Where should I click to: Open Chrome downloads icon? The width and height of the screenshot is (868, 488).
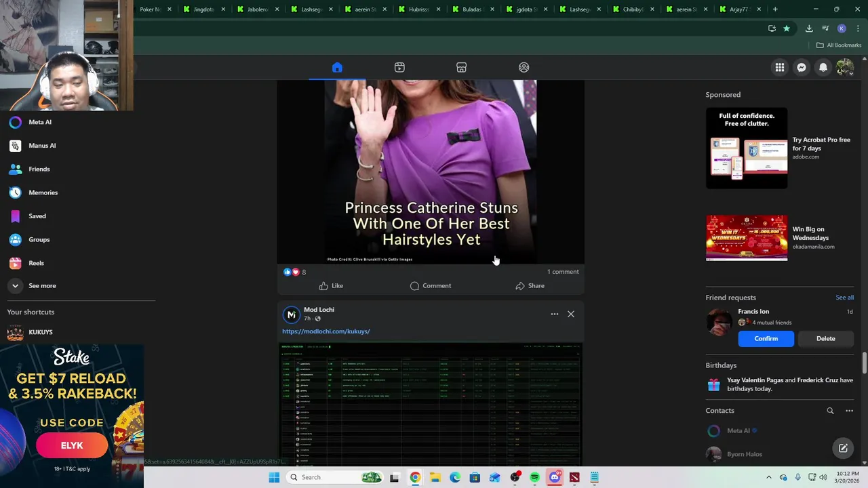click(809, 28)
